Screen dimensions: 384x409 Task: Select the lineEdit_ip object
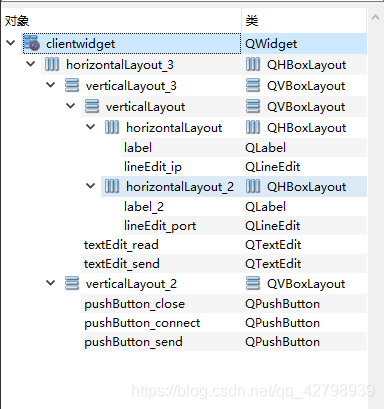click(153, 167)
